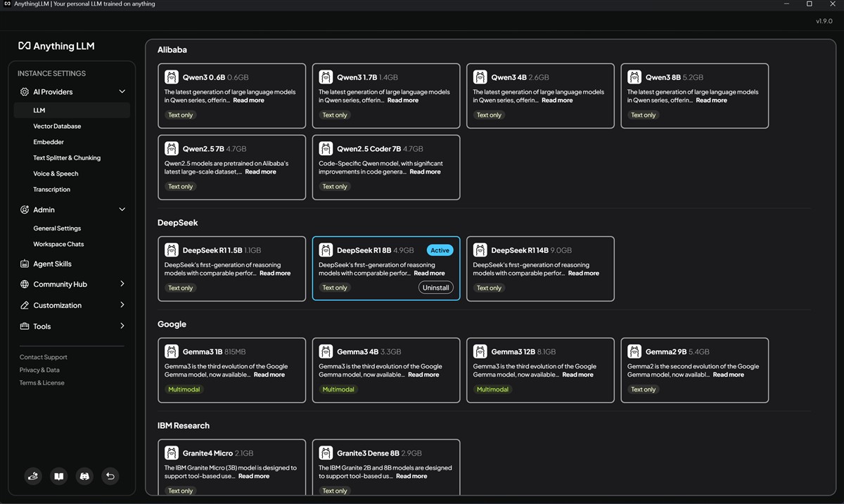
Task: Select the Granite4 Micro model card
Action: tap(231, 466)
